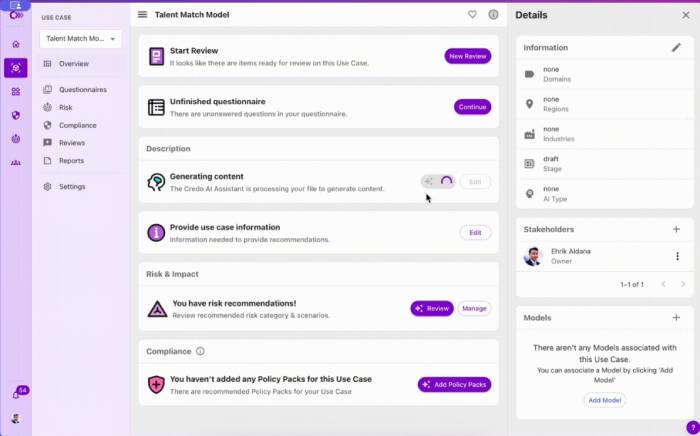Image resolution: width=700 pixels, height=436 pixels.
Task: Open Ehrik Aldana's three-dot options menu
Action: [x=677, y=256]
